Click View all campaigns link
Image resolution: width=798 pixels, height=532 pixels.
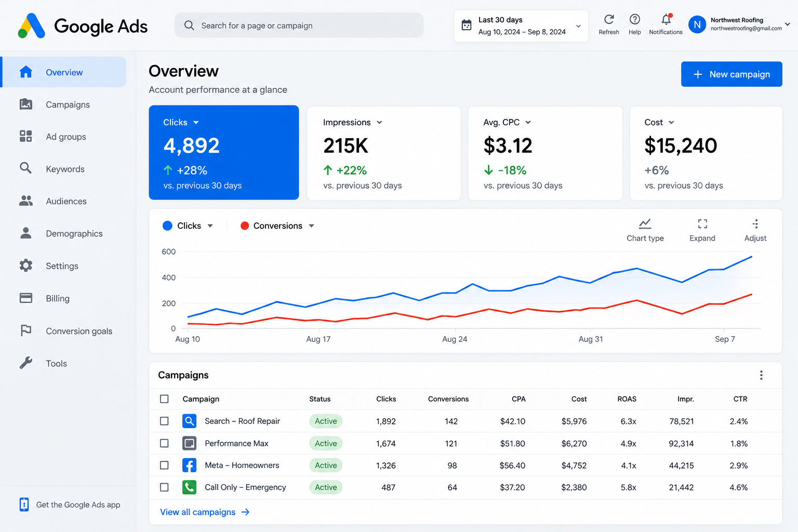[x=205, y=512]
